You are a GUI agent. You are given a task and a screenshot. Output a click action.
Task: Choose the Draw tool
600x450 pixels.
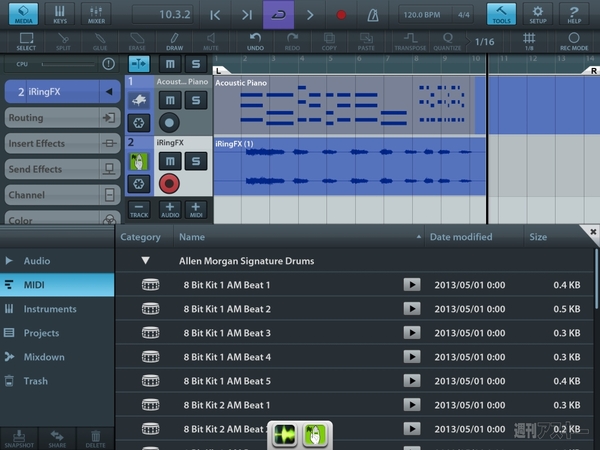(174, 41)
